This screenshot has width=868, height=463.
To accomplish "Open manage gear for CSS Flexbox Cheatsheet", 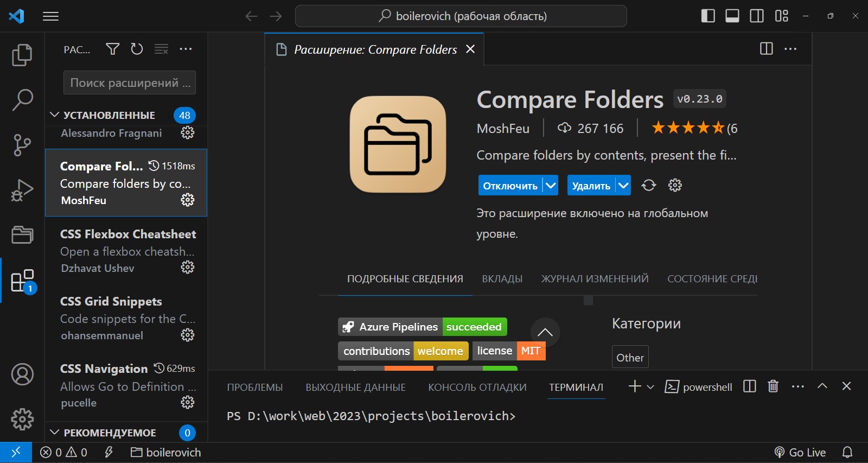I will click(x=188, y=267).
